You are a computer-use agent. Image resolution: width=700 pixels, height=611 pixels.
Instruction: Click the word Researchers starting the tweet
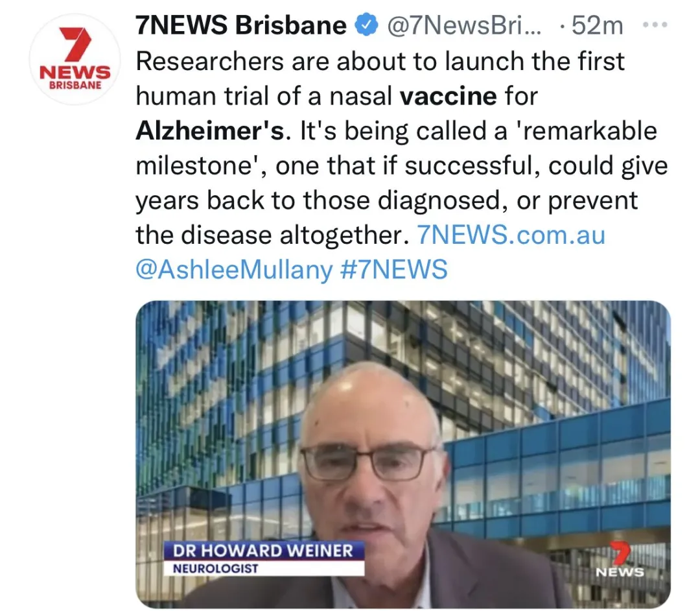pyautogui.click(x=210, y=61)
